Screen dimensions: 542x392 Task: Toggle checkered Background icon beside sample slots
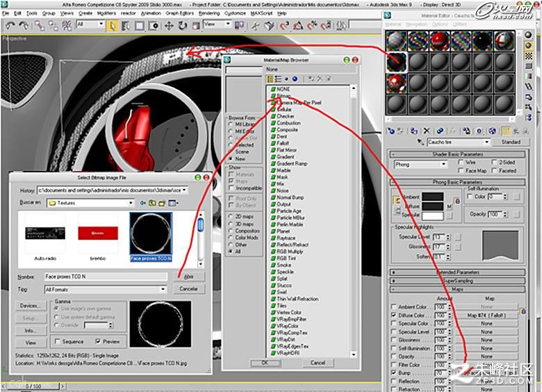[529, 56]
